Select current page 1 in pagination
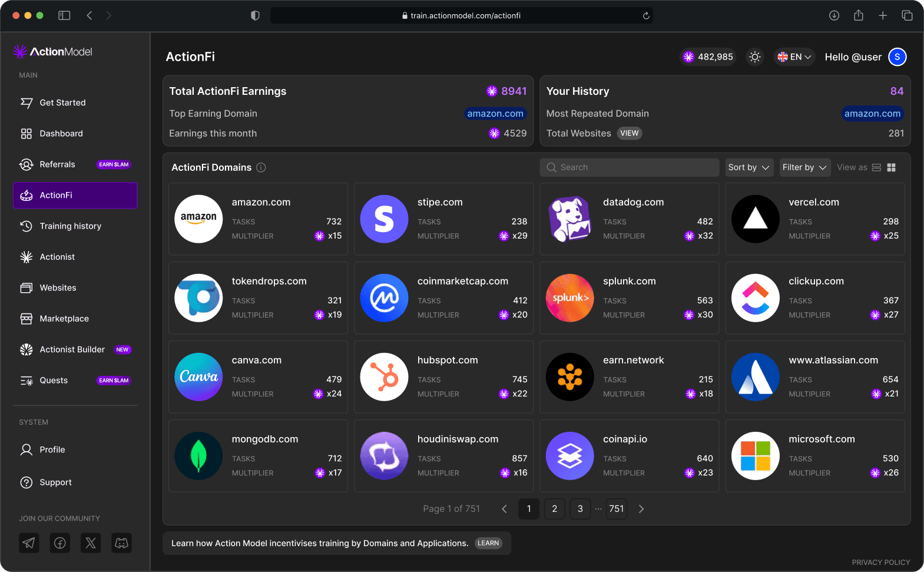The image size is (924, 572). click(x=529, y=509)
